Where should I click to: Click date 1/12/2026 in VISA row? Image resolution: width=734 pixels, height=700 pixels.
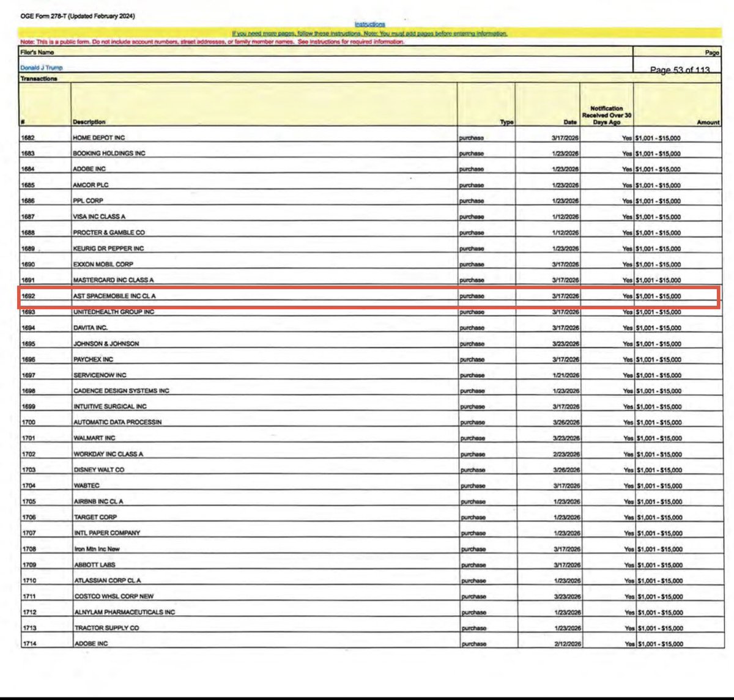tap(565, 217)
